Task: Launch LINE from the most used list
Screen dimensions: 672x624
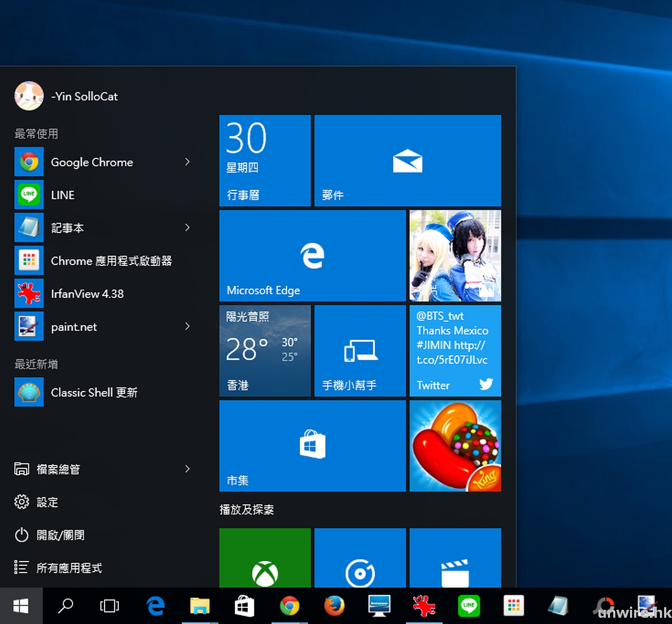Action: pos(63,195)
